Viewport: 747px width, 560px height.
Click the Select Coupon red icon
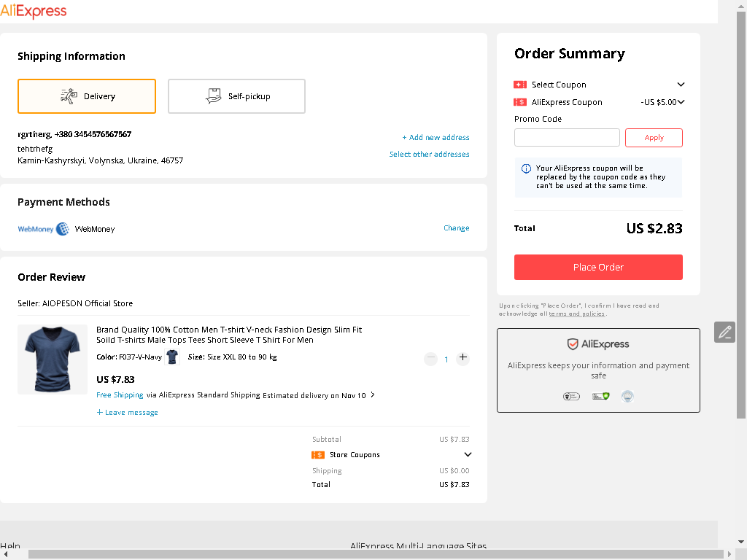click(x=519, y=85)
